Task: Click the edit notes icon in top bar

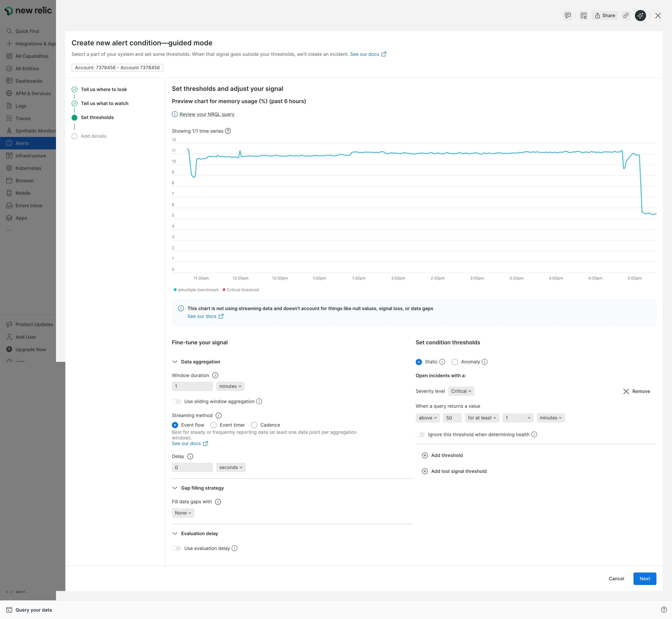Action: pyautogui.click(x=584, y=15)
